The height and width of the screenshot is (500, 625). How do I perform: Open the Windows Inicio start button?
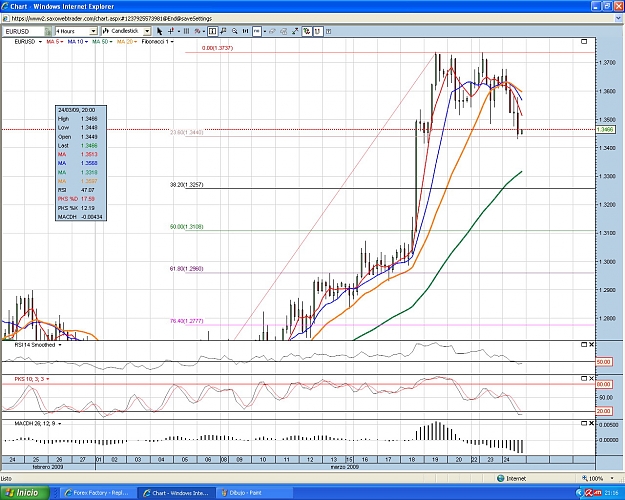pyautogui.click(x=25, y=493)
